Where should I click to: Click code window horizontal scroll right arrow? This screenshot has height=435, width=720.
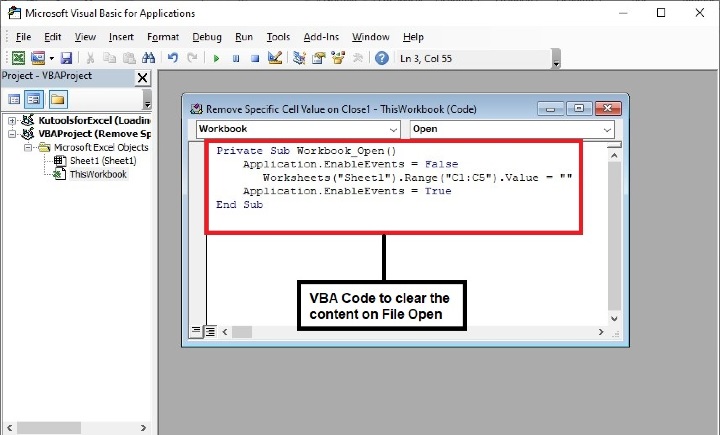[x=601, y=332]
